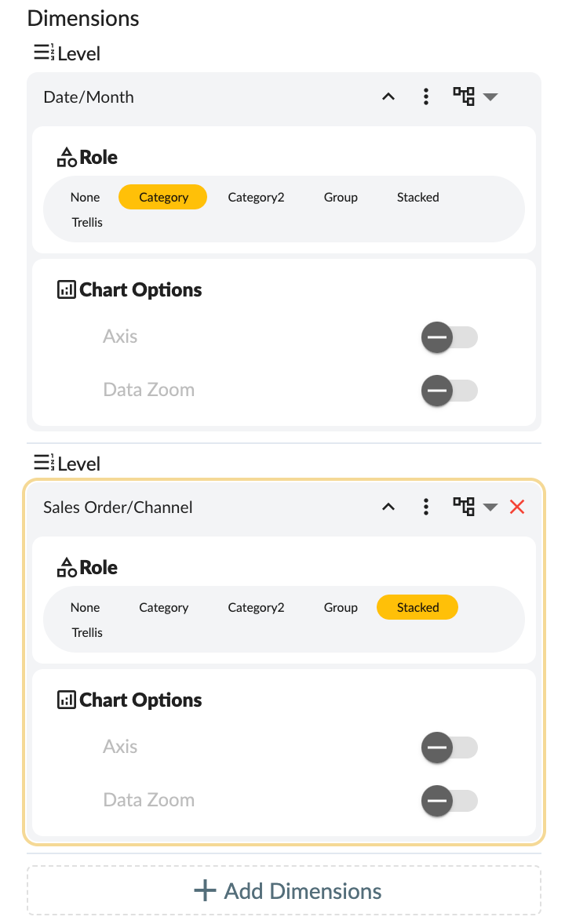This screenshot has height=924, width=565.
Task: Open the dropdown arrow beside Date/Month hierarchy icon
Action: pos(491,96)
